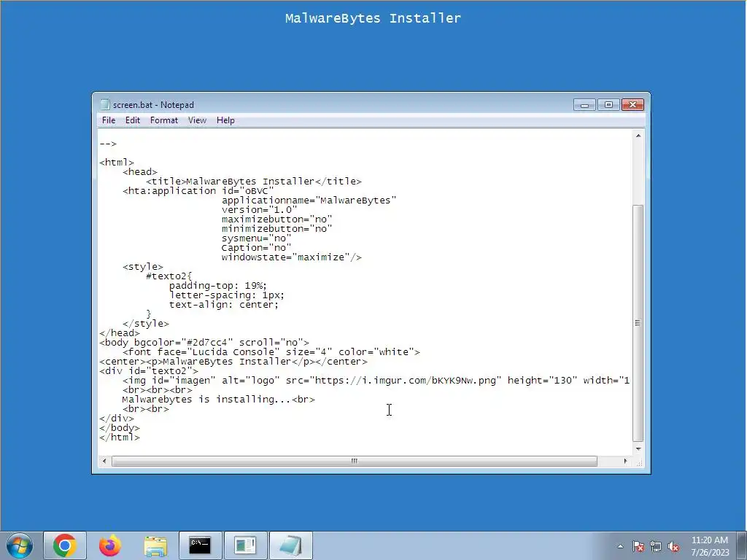
Task: Click the opening '<html>' tag line
Action: tap(117, 163)
